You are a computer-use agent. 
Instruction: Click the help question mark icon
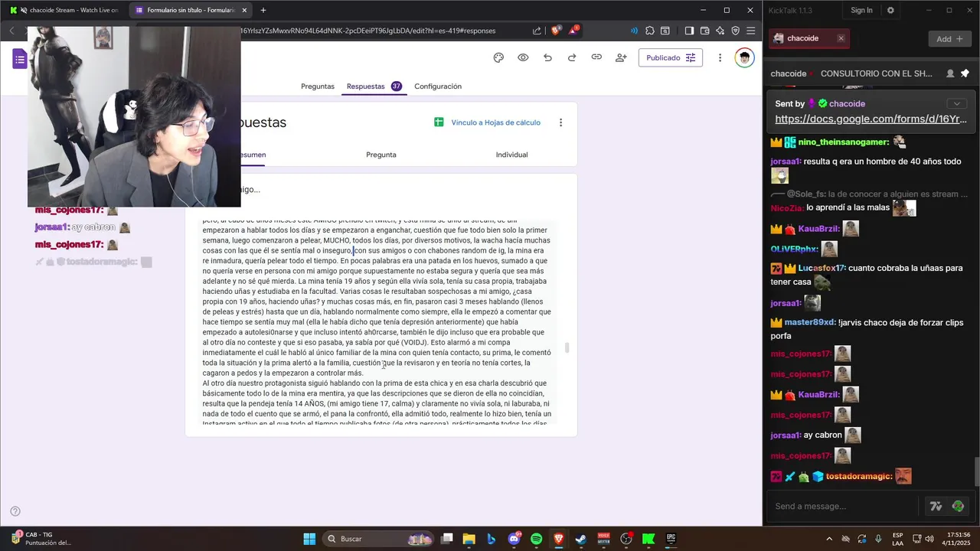click(x=15, y=511)
